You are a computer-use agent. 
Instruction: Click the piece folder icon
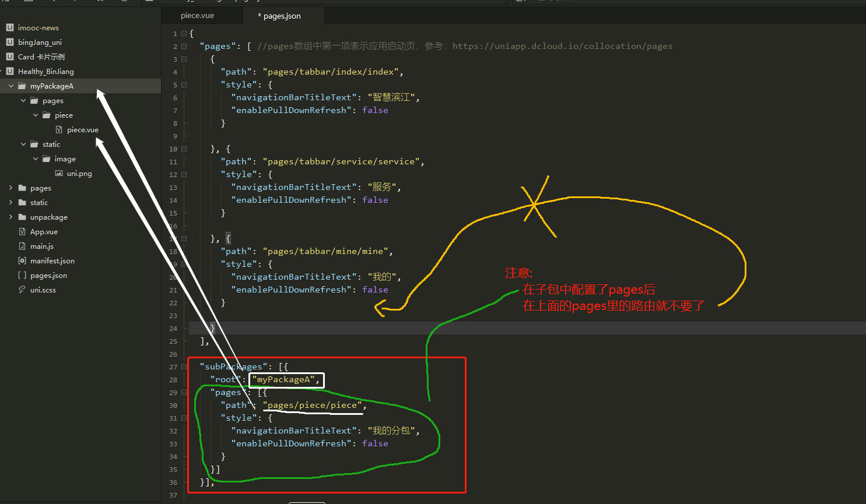click(x=47, y=115)
